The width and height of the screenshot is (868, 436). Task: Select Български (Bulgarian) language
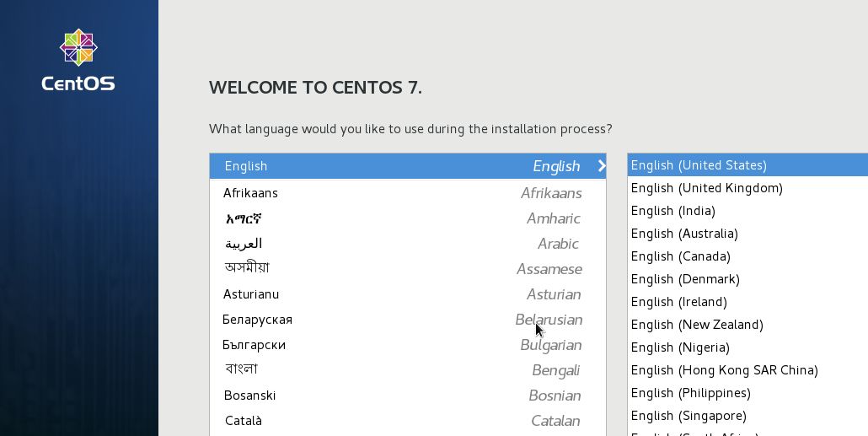pyautogui.click(x=408, y=345)
